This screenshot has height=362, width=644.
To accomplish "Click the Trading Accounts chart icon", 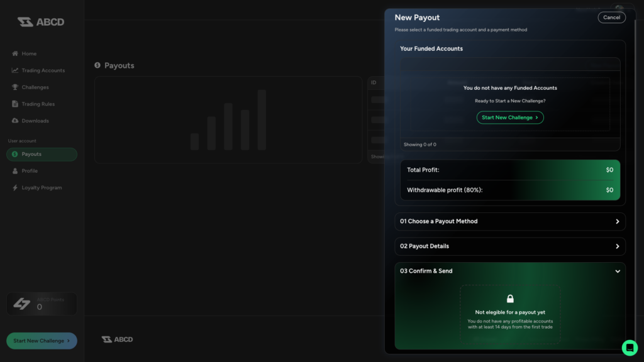I will point(15,70).
